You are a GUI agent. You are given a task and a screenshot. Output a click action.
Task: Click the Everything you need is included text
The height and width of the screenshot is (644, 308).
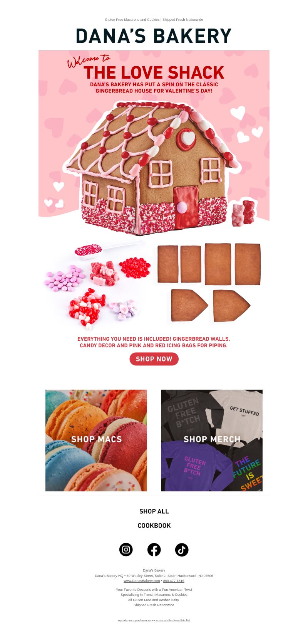[x=154, y=342]
